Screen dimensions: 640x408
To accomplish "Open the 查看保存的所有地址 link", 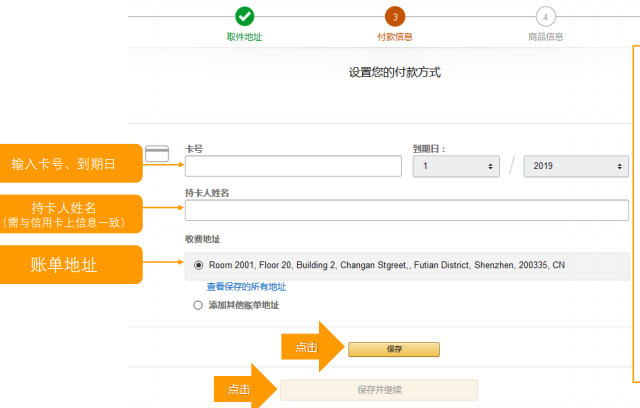I will 246,286.
